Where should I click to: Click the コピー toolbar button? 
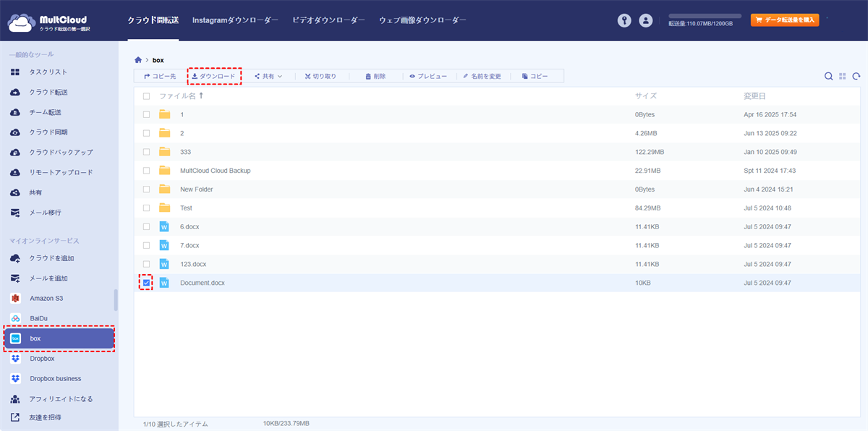tap(535, 76)
